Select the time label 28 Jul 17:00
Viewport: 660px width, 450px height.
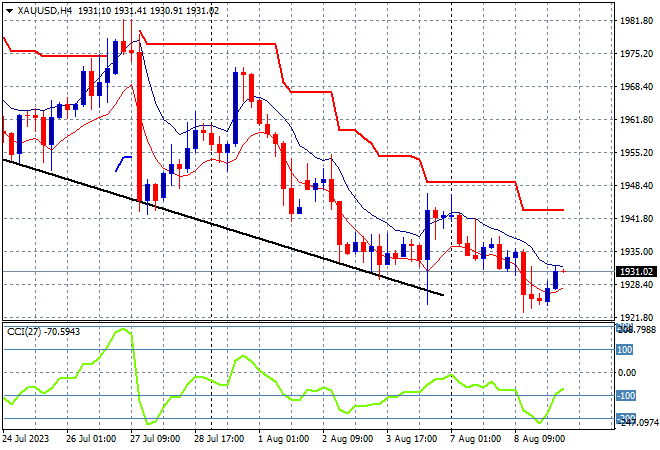(219, 439)
